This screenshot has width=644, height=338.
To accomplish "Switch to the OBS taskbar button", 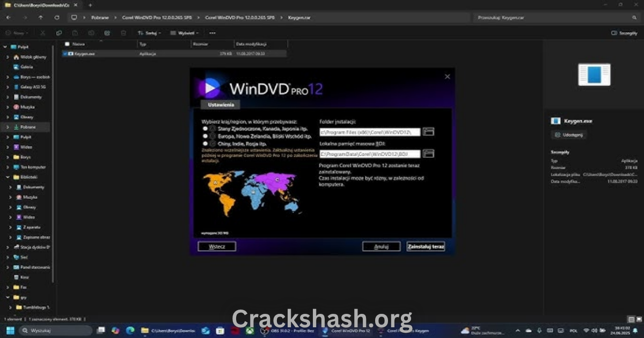I will 288,330.
